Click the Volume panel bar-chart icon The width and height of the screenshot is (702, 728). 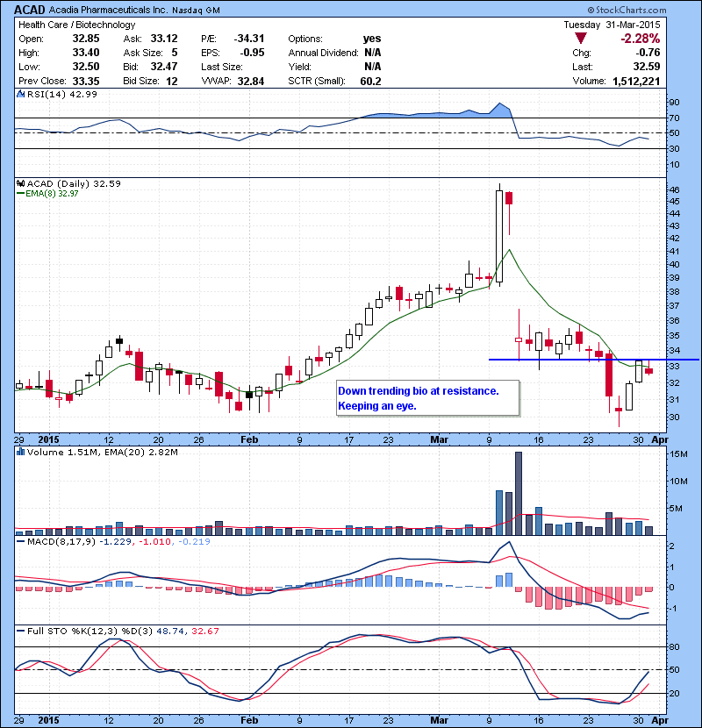pos(20,452)
